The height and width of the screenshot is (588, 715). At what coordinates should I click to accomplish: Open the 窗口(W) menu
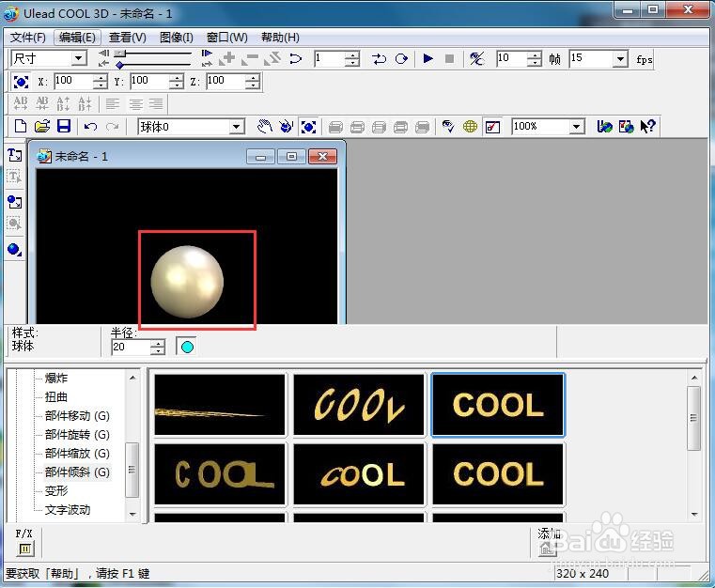pyautogui.click(x=227, y=38)
